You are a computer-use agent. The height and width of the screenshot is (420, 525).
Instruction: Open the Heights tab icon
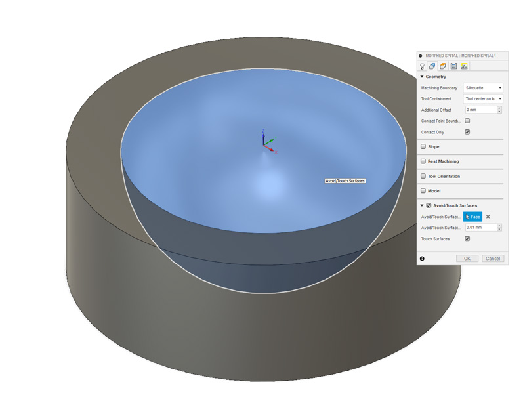point(443,66)
